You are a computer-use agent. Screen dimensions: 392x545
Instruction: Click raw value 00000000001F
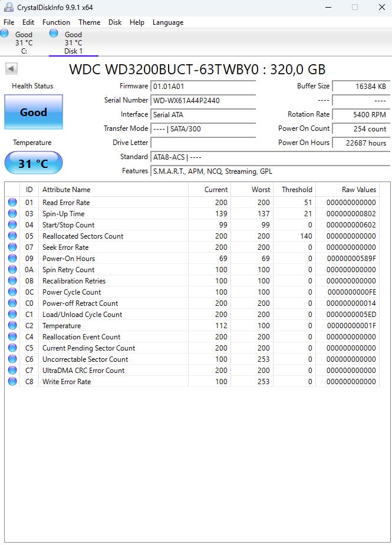point(351,326)
